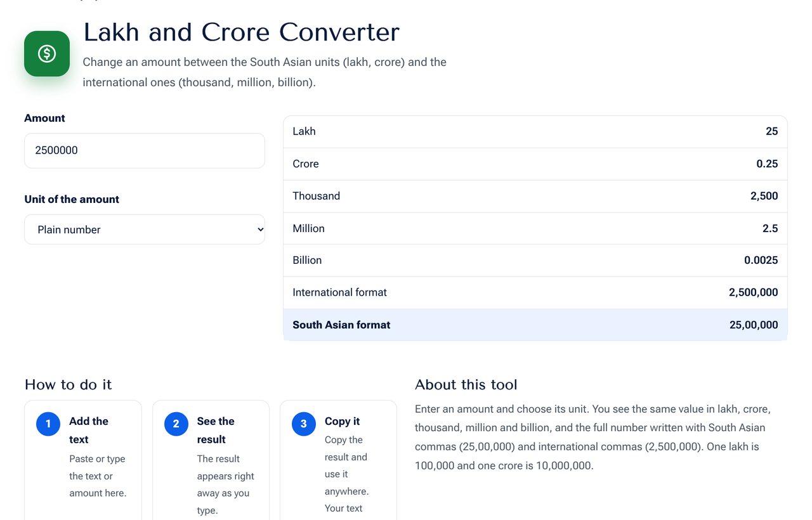The width and height of the screenshot is (812, 520).
Task: Click the Amount field label
Action: (x=44, y=118)
